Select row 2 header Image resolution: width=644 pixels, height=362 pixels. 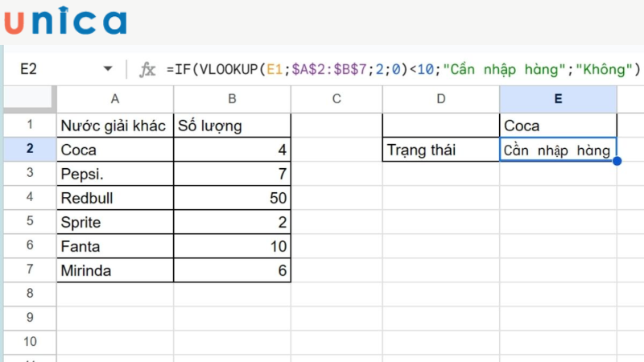pyautogui.click(x=30, y=149)
